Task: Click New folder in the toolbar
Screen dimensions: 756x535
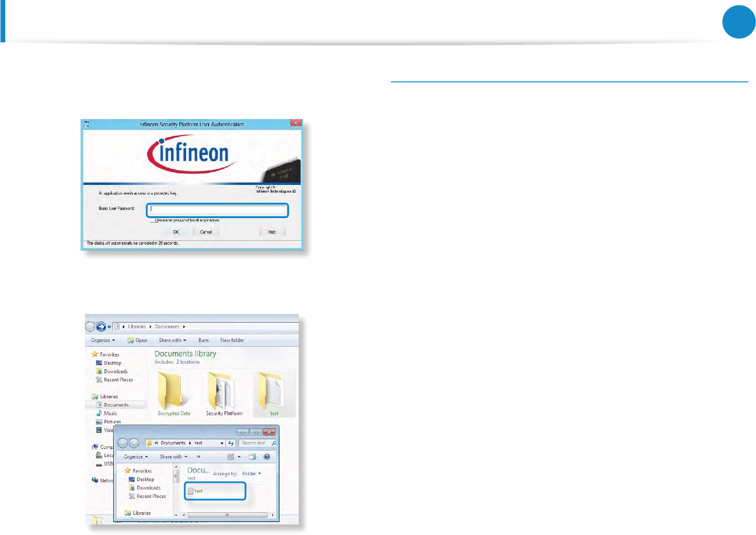Action: 232,340
